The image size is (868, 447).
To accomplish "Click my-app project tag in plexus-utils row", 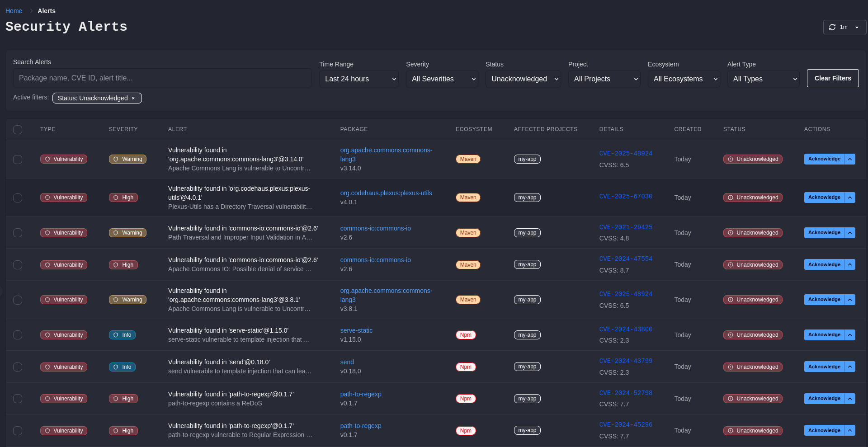I will point(527,198).
